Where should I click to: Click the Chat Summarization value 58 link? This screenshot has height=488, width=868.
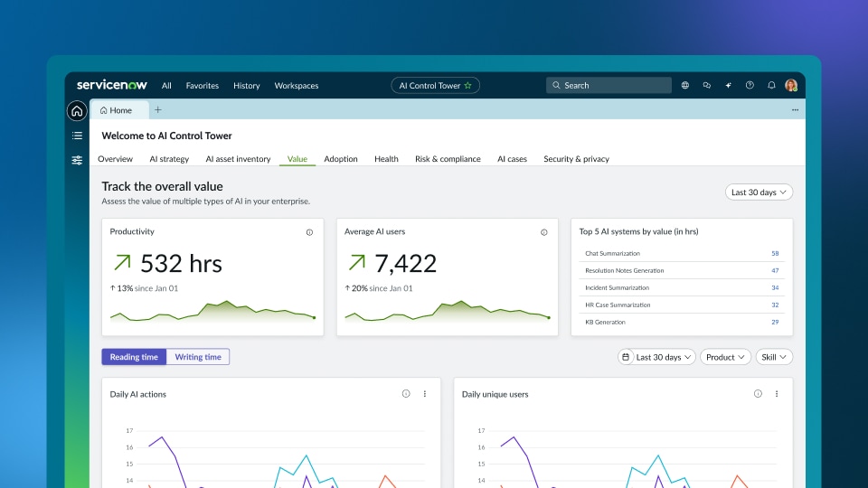(775, 254)
